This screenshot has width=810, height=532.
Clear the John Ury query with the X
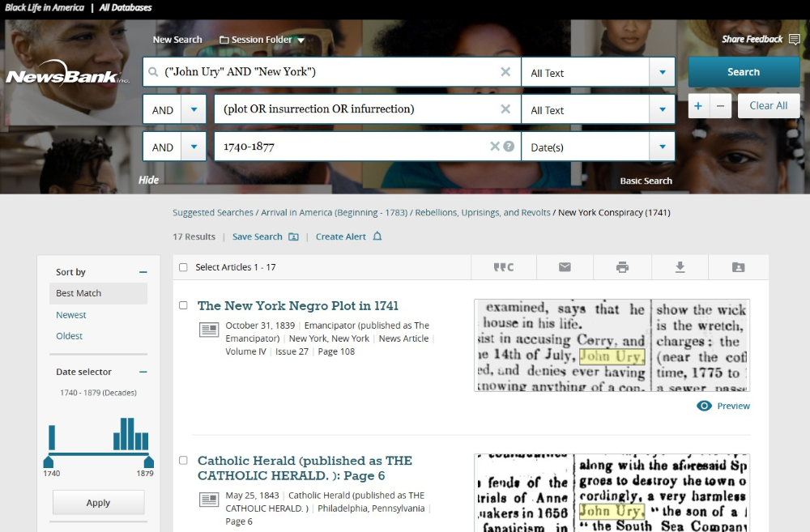[x=505, y=72]
